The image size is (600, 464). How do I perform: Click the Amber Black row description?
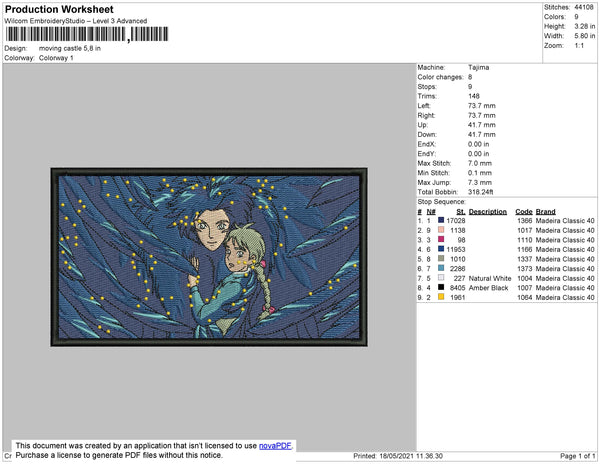pyautogui.click(x=488, y=288)
